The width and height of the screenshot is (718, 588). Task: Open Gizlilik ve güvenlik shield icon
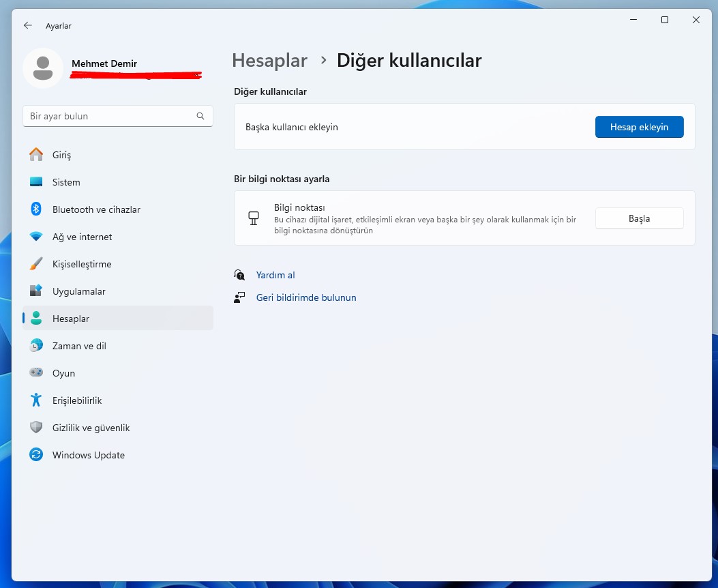coord(36,428)
